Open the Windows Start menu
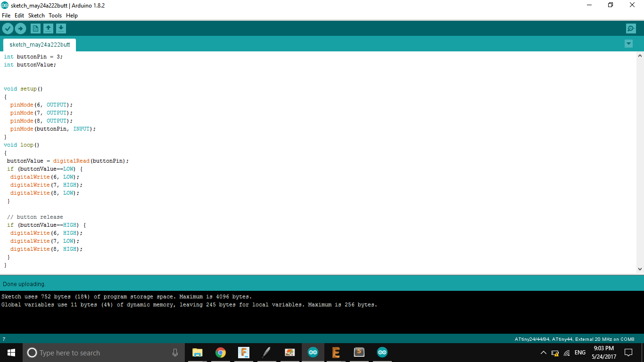Image resolution: width=644 pixels, height=362 pixels. (11, 353)
